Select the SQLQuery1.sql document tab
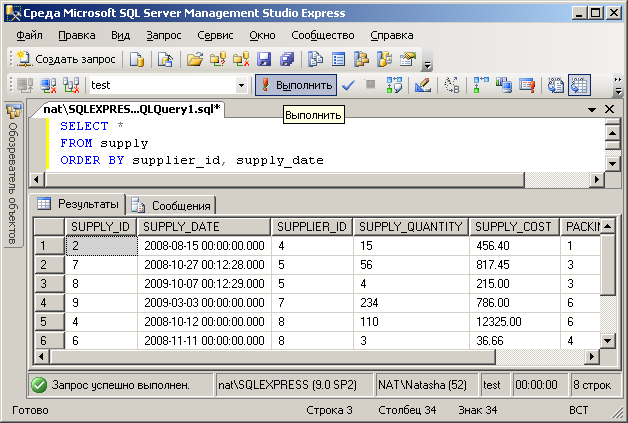The height and width of the screenshot is (423, 628). (x=131, y=109)
